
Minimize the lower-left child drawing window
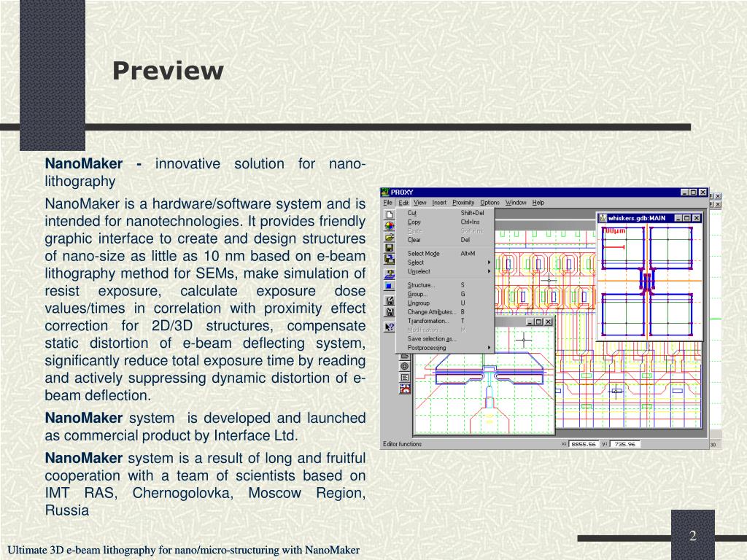[530, 322]
